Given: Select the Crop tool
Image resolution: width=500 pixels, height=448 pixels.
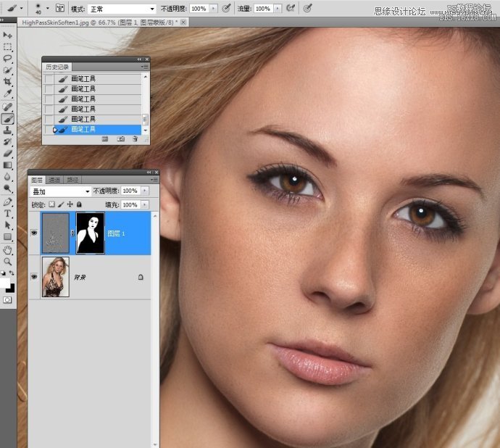Looking at the screenshot, I should click(7, 82).
